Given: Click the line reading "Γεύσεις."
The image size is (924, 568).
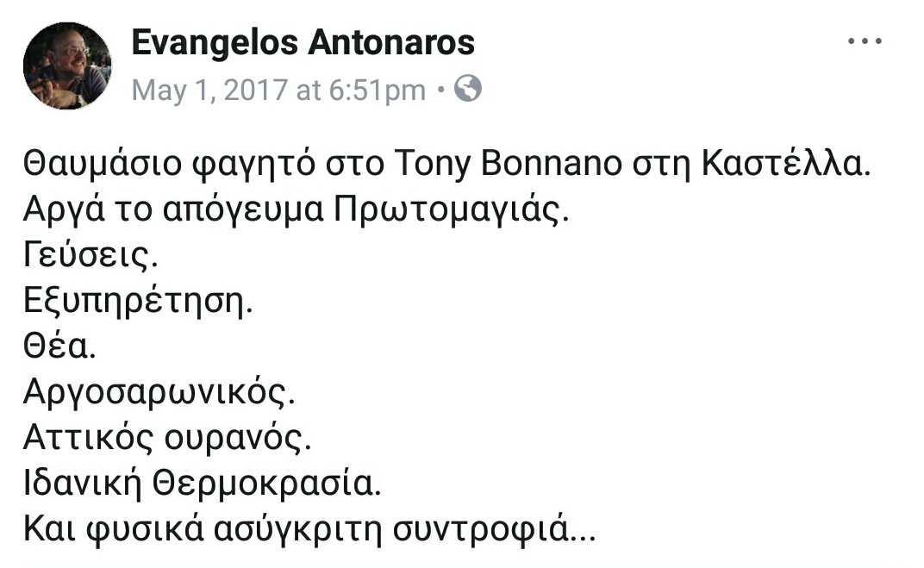Looking at the screenshot, I should (x=91, y=257).
